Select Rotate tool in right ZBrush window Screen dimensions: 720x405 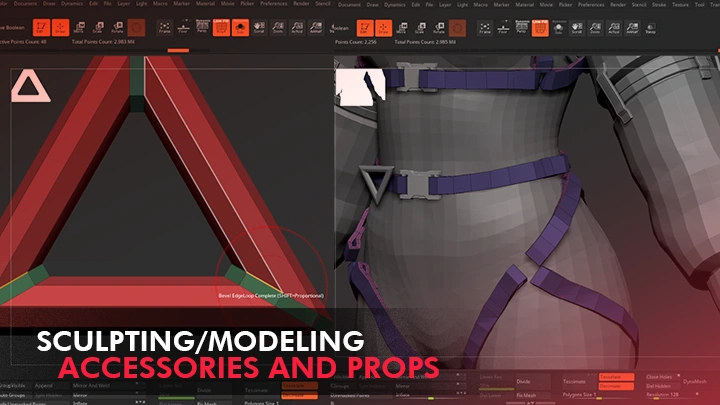pyautogui.click(x=439, y=28)
